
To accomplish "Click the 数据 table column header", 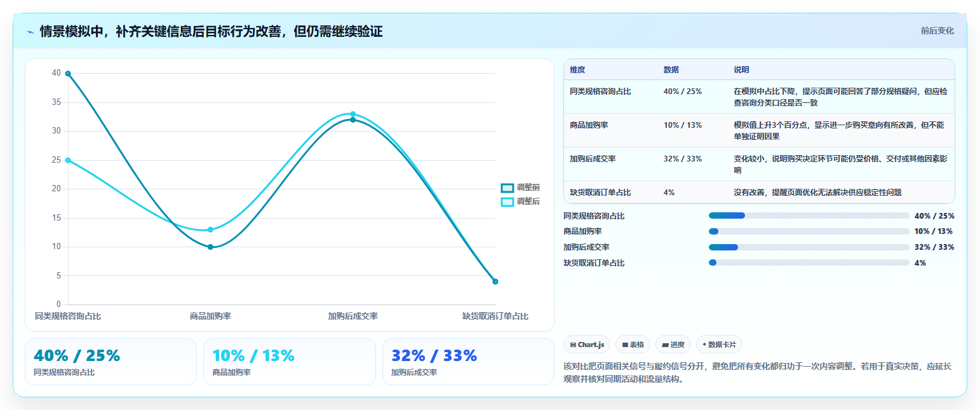I will (x=671, y=69).
